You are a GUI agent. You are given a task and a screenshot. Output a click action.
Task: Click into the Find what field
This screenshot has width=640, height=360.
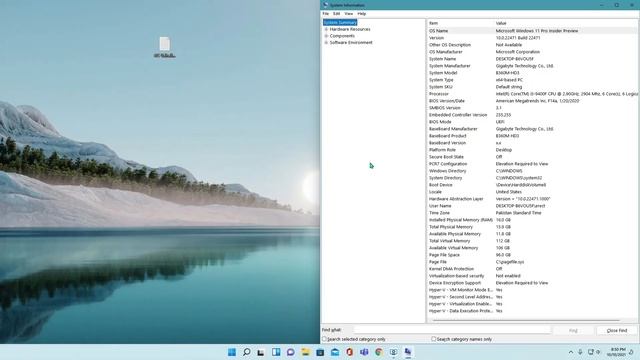452,330
